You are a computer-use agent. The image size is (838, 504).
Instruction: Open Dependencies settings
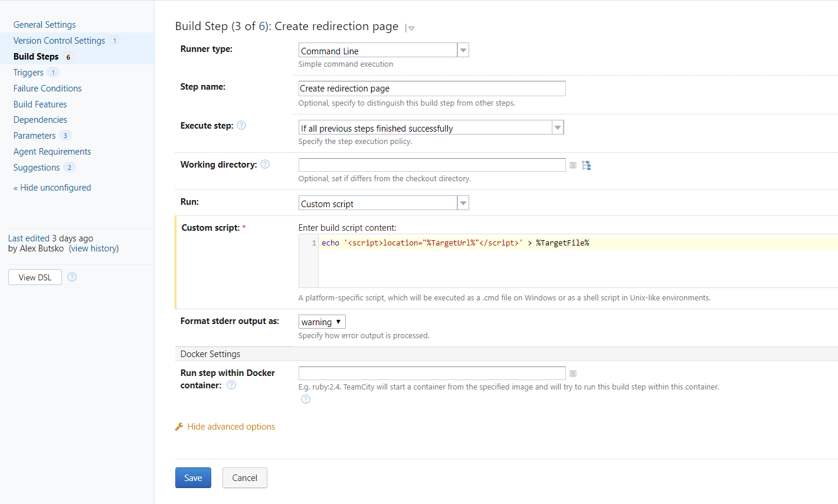tap(40, 120)
